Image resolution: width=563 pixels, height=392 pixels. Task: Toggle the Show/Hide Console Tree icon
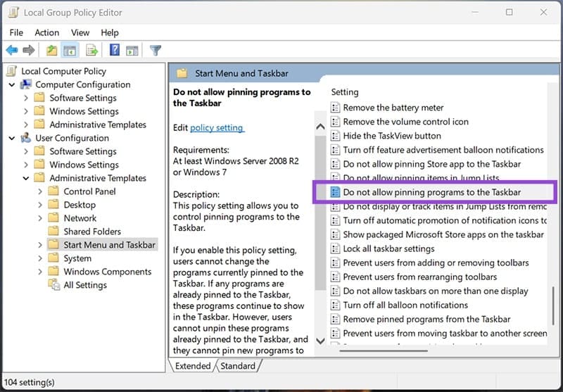pyautogui.click(x=70, y=51)
